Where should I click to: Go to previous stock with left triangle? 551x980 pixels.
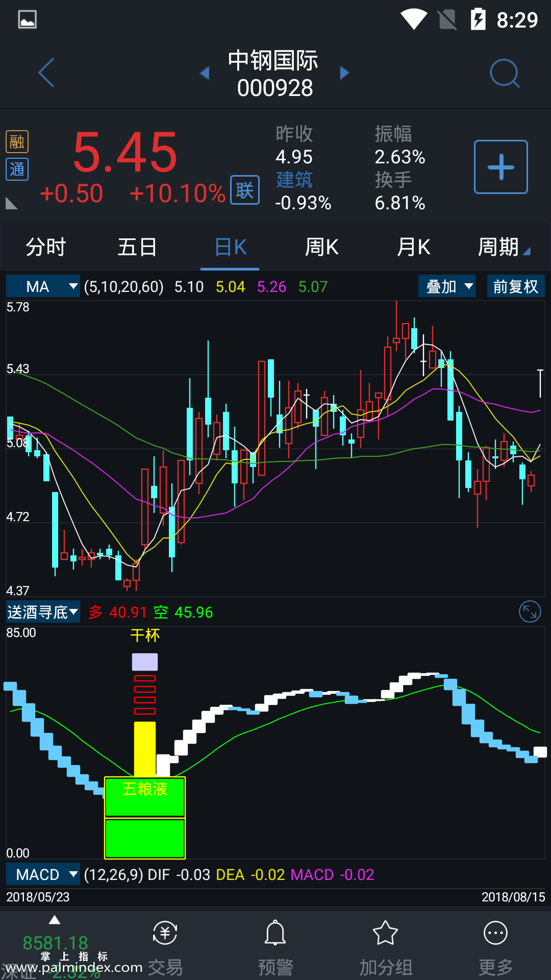pos(205,73)
